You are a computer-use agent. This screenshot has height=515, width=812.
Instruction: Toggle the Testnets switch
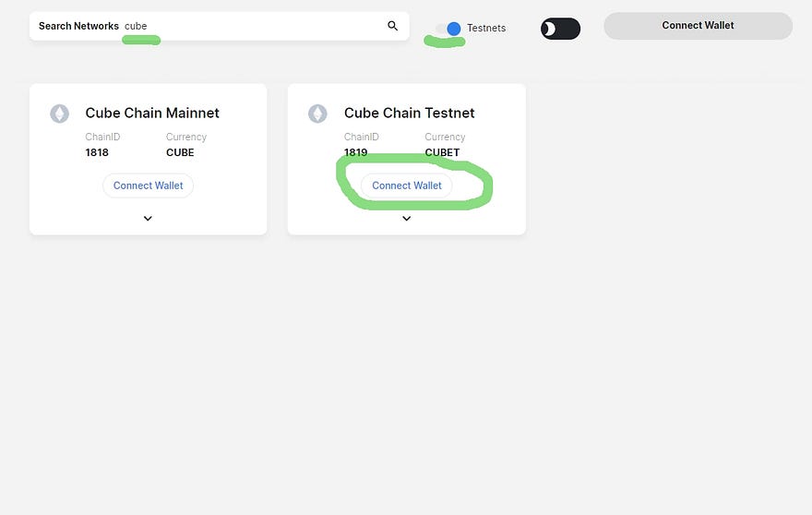coord(448,29)
